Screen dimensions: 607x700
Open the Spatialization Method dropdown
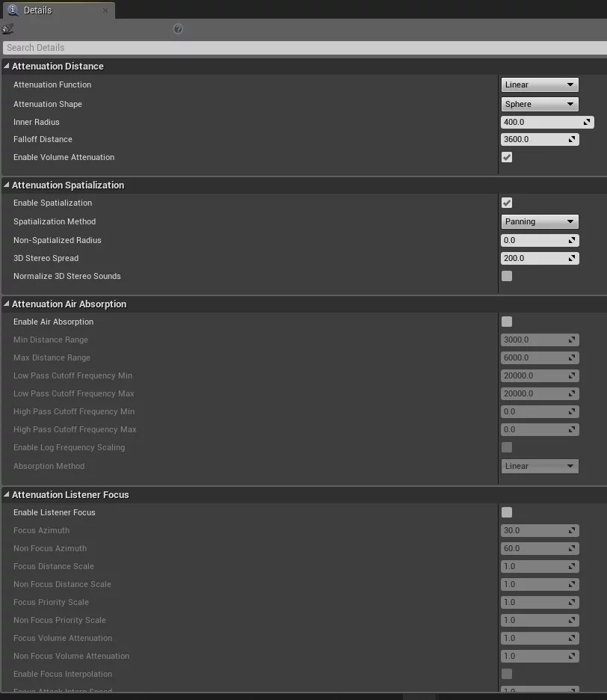(x=540, y=221)
